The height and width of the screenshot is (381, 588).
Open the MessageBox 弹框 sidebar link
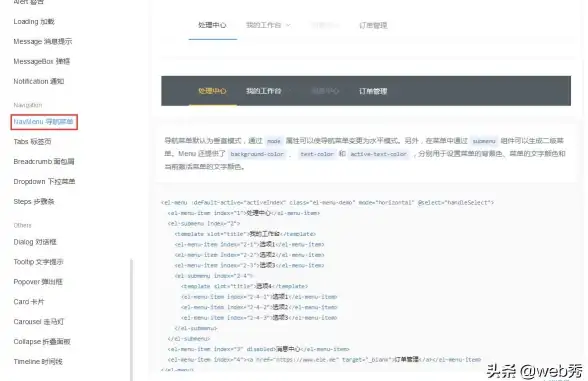42,62
